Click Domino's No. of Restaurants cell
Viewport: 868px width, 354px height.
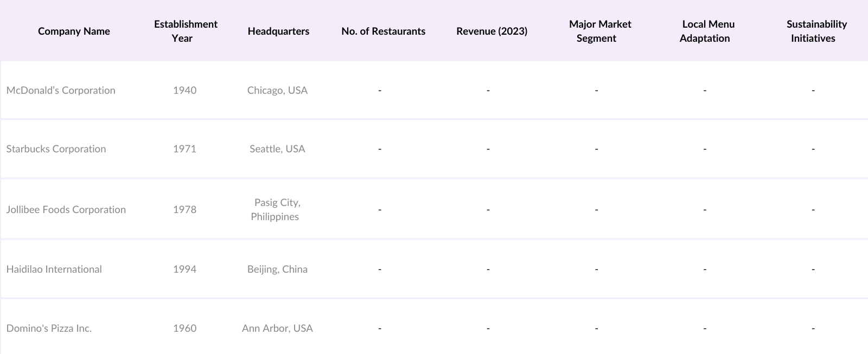[380, 328]
